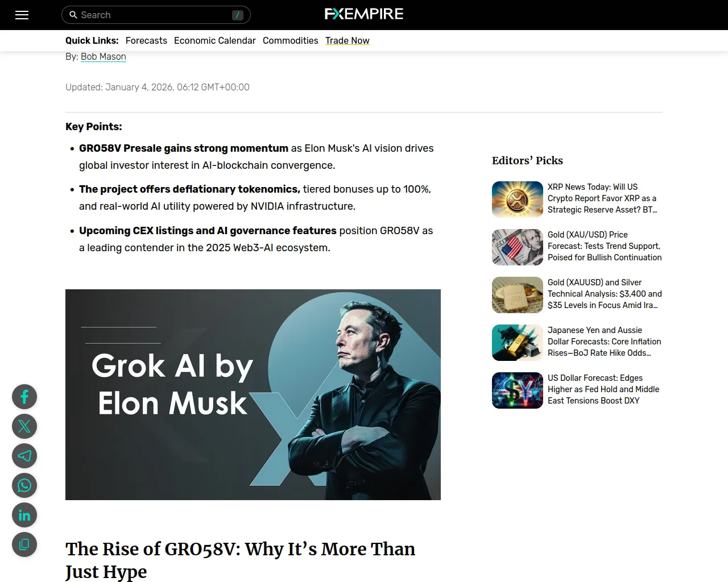The height and width of the screenshot is (582, 728).
Task: Click the search magnifier icon
Action: pyautogui.click(x=73, y=15)
